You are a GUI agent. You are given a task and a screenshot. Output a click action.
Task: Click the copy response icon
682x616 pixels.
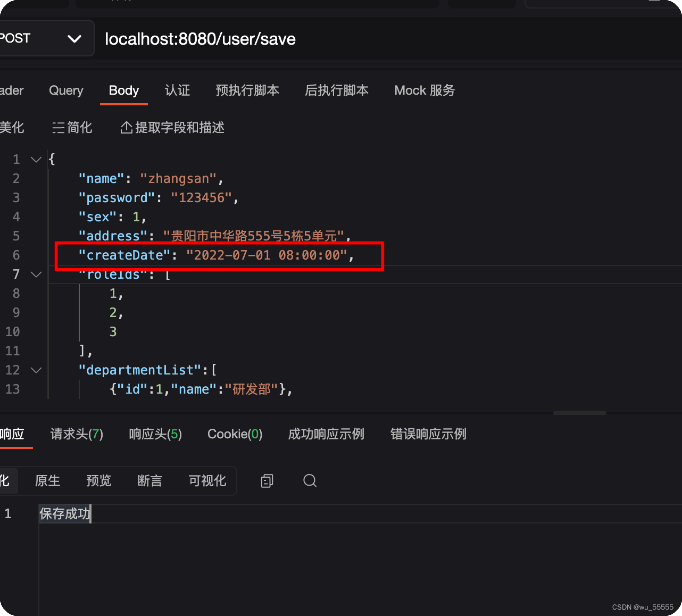267,481
